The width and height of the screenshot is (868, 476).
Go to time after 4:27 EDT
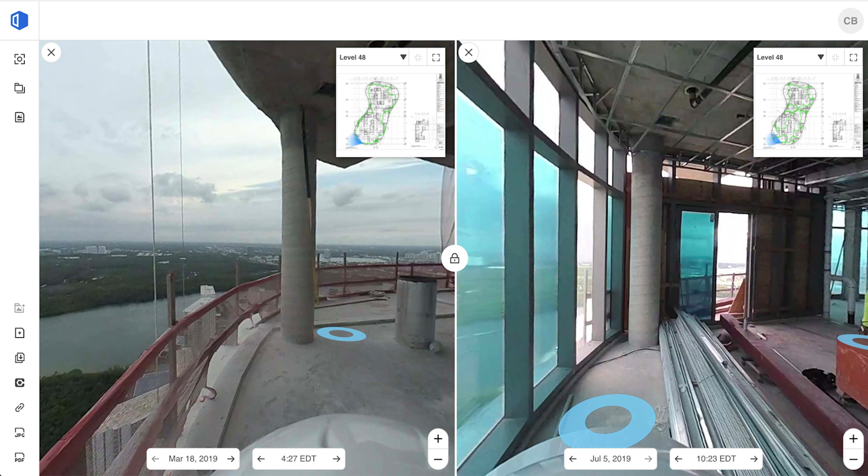336,459
